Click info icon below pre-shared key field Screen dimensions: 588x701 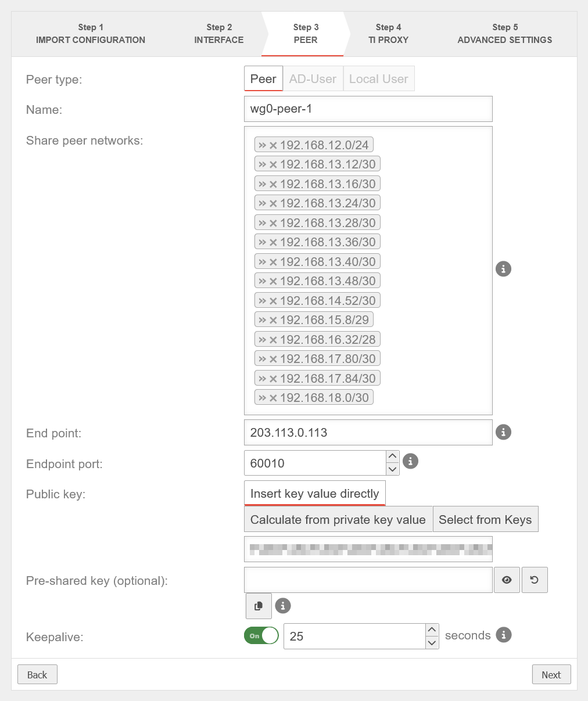(283, 606)
